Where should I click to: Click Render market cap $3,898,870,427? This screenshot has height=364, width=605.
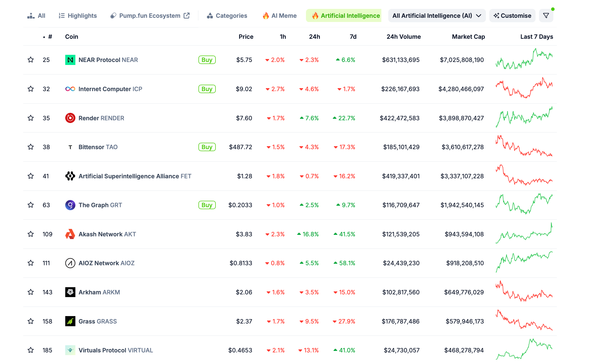(461, 118)
